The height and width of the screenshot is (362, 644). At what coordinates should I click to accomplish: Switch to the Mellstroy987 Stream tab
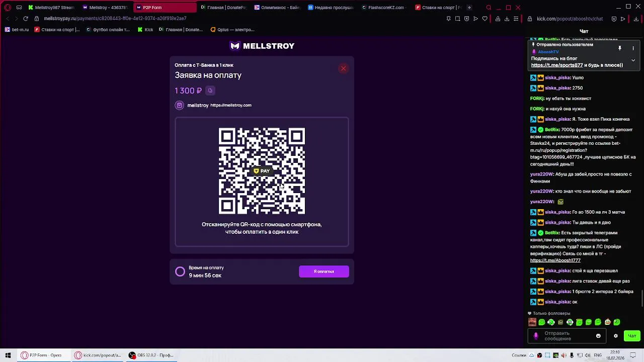coord(51,8)
